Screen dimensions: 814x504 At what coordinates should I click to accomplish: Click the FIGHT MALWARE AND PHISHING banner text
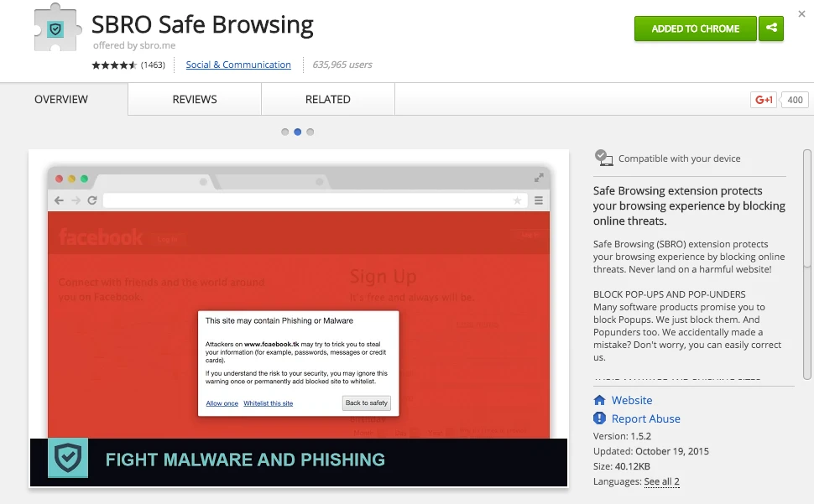[245, 460]
